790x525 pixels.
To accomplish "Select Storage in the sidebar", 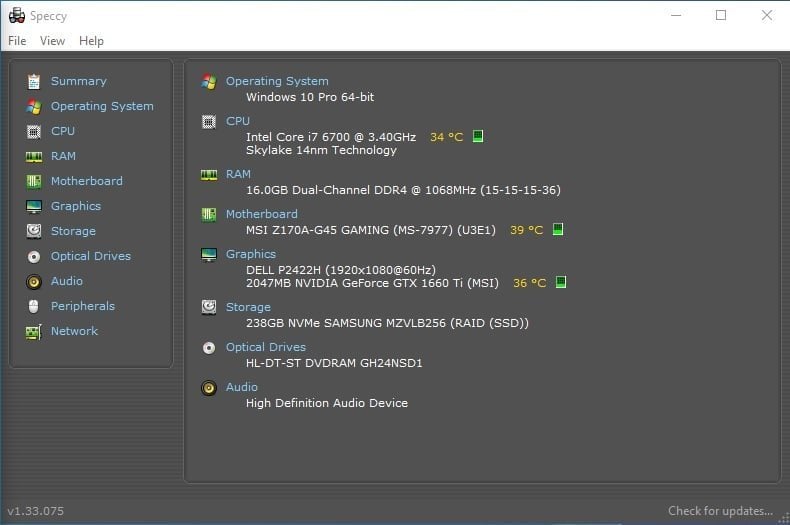I will tap(74, 231).
